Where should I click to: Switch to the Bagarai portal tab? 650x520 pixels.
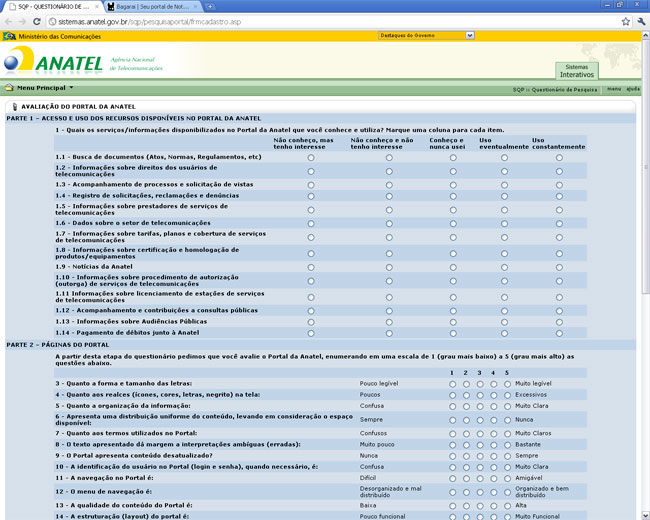tap(152, 7)
